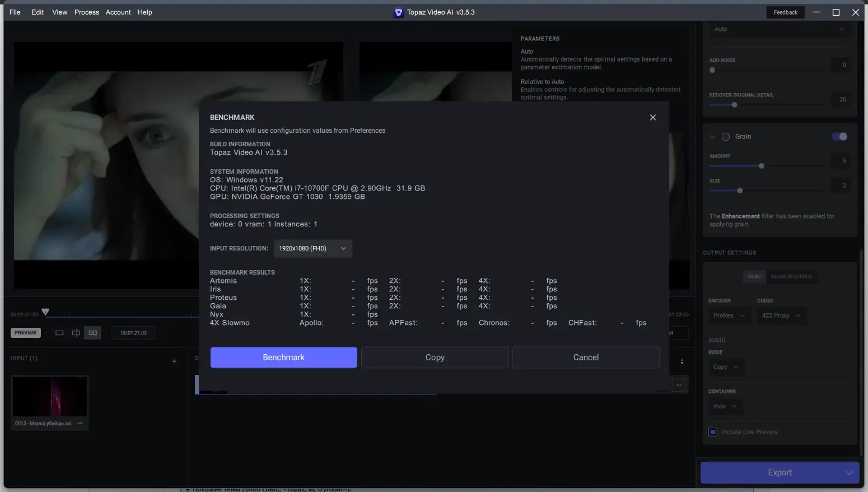The height and width of the screenshot is (492, 868).
Task: Switch to Image Sequence output tab
Action: 791,276
